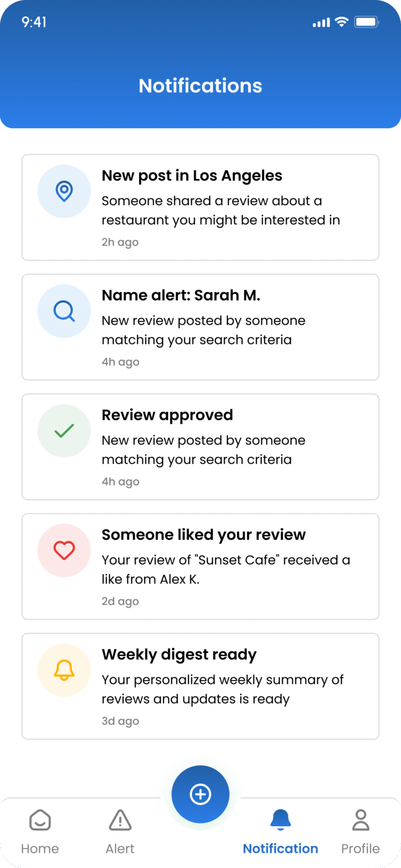Tap the location pin icon
The height and width of the screenshot is (868, 401).
coord(64,191)
